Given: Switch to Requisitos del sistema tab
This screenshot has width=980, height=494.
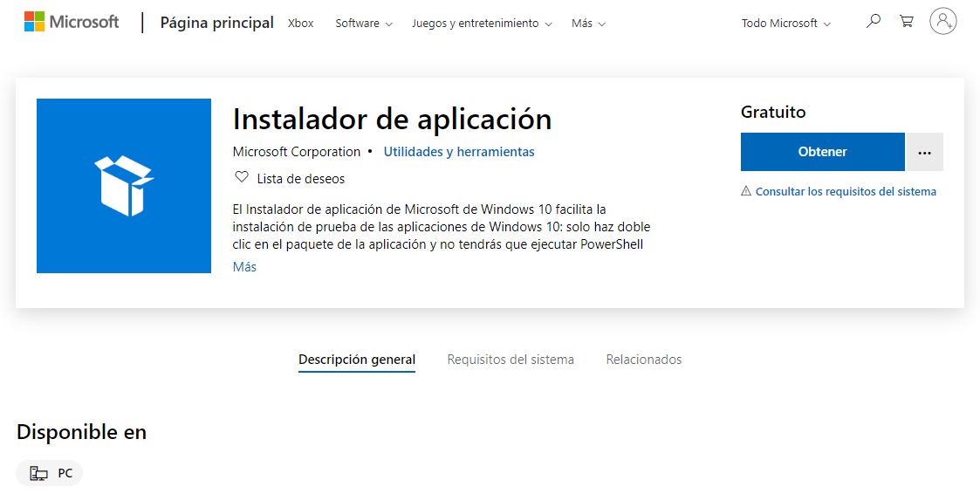Looking at the screenshot, I should click(x=511, y=360).
